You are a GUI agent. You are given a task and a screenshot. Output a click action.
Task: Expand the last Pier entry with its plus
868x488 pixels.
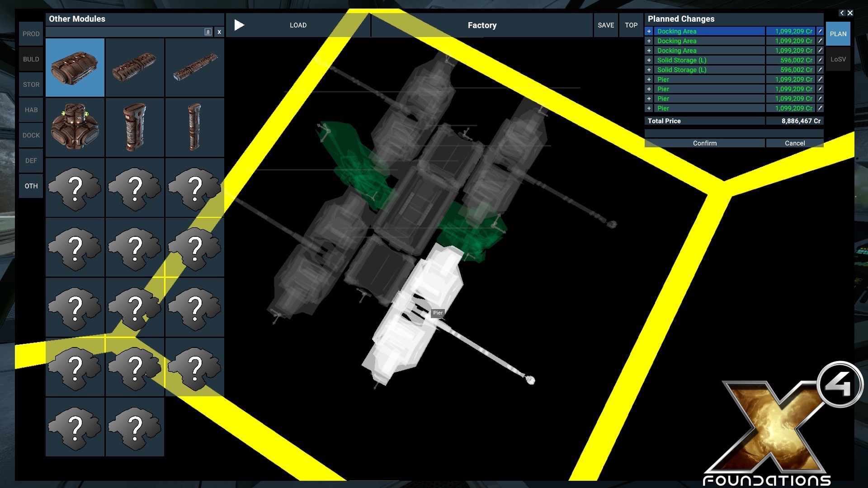[649, 108]
